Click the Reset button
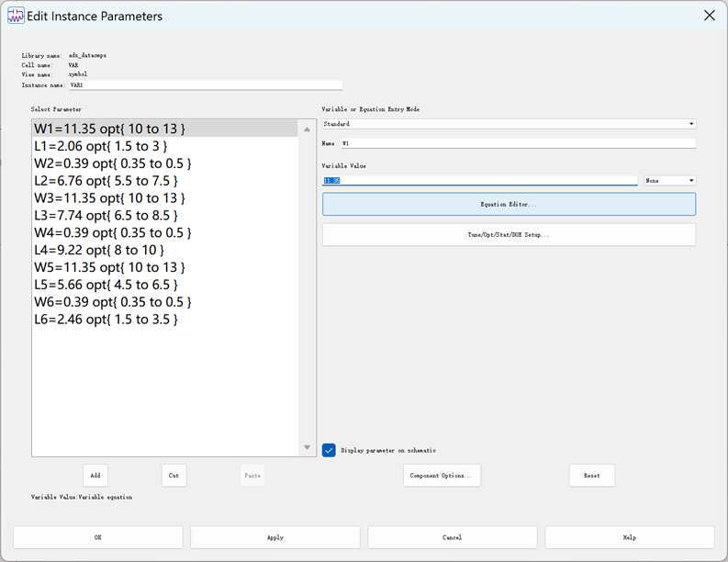This screenshot has height=562, width=728. 592,475
